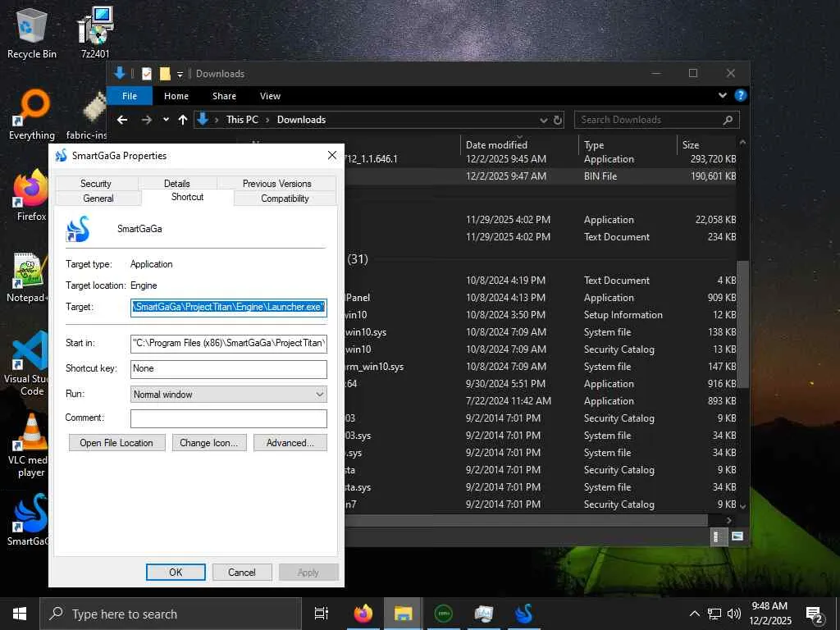Open the notification center icon
This screenshot has height=630, width=840.
815,614
